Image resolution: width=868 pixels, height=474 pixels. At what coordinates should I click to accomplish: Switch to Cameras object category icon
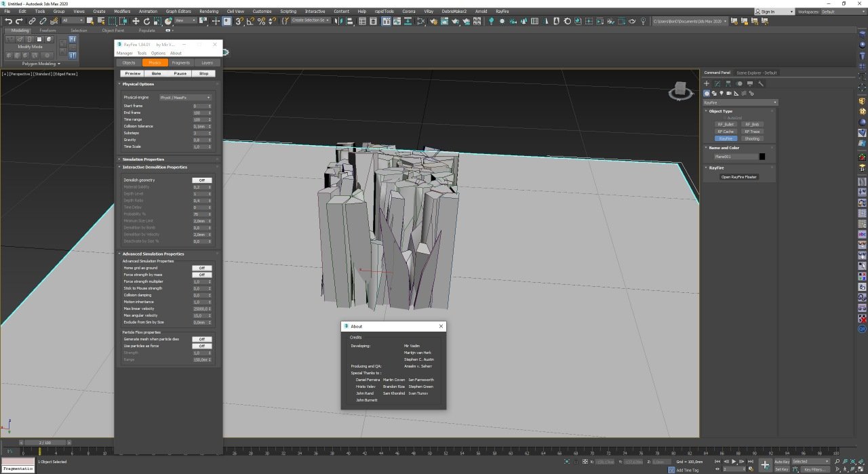coord(729,93)
